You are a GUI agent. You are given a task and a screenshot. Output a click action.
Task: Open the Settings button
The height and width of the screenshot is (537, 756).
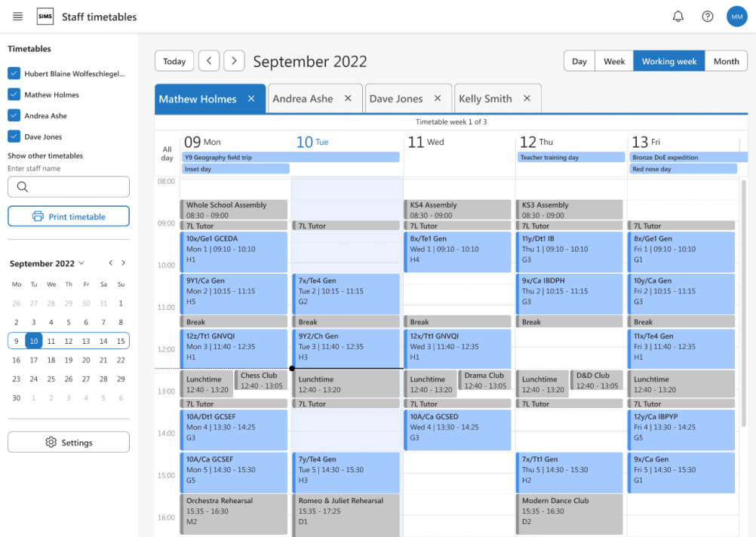pyautogui.click(x=69, y=443)
